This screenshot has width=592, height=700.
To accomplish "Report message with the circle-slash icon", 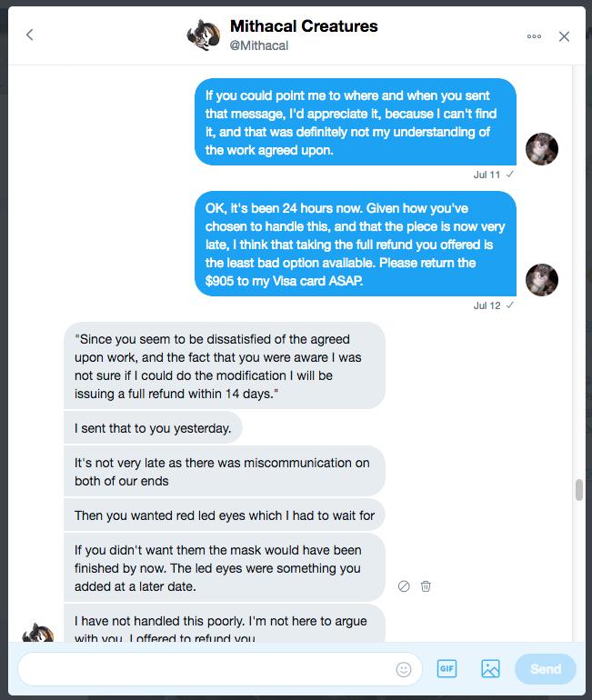I will point(404,586).
